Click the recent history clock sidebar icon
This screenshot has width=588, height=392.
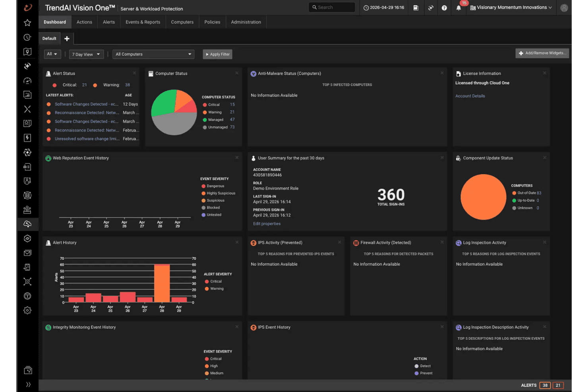click(27, 37)
